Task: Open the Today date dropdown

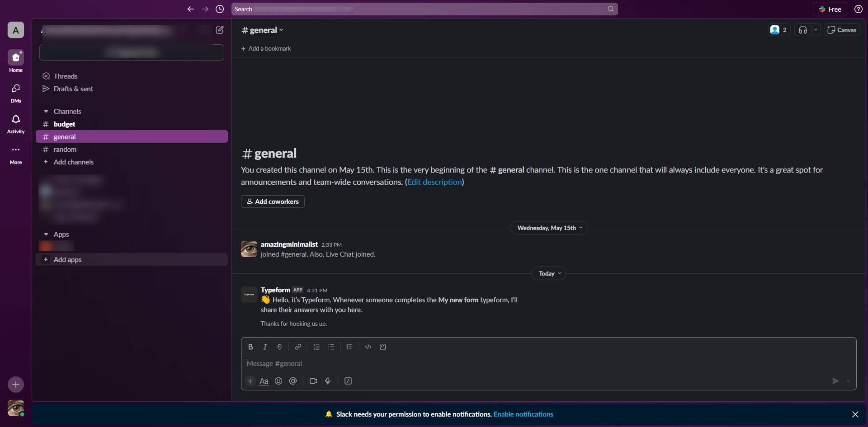Action: point(549,273)
